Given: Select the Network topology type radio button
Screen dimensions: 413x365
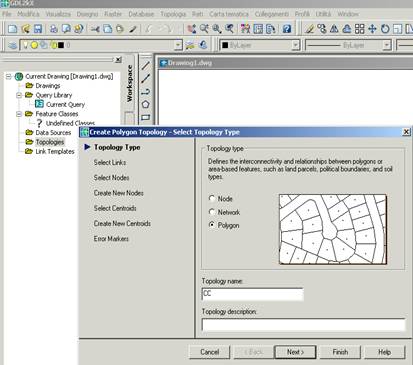Looking at the screenshot, I should pyautogui.click(x=212, y=212).
